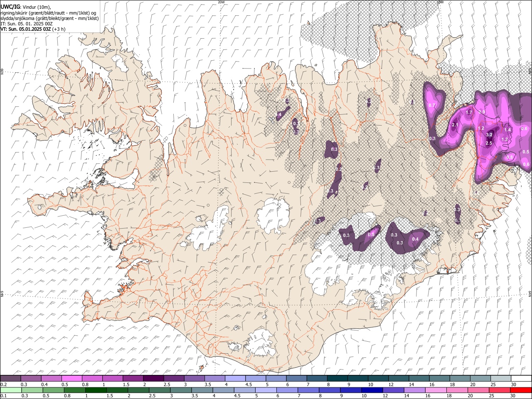Screen dimensions: 532x399
Task: Click the upper legend row's 25 label
Action: click(493, 384)
